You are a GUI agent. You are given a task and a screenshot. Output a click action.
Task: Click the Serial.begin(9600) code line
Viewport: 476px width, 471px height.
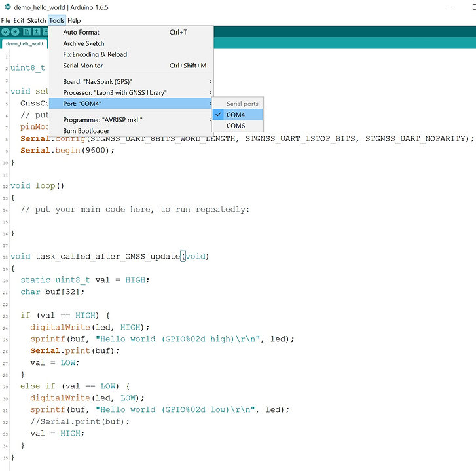click(67, 150)
